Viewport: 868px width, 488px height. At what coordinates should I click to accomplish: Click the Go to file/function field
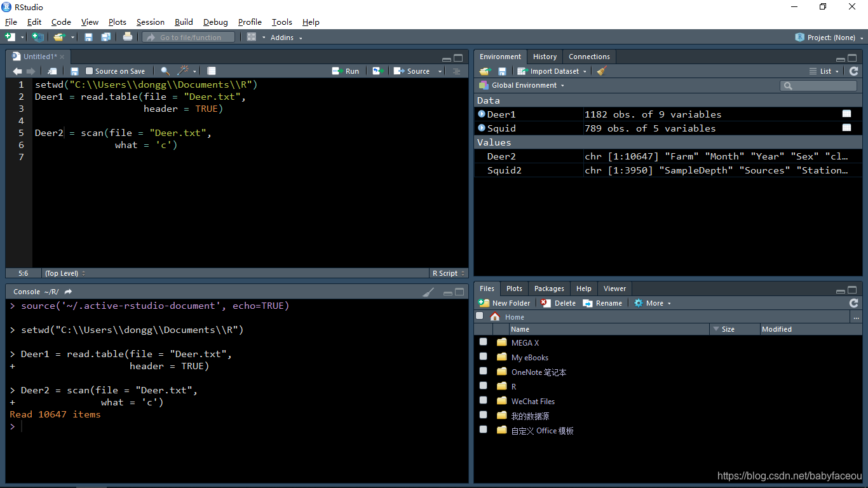pos(188,37)
